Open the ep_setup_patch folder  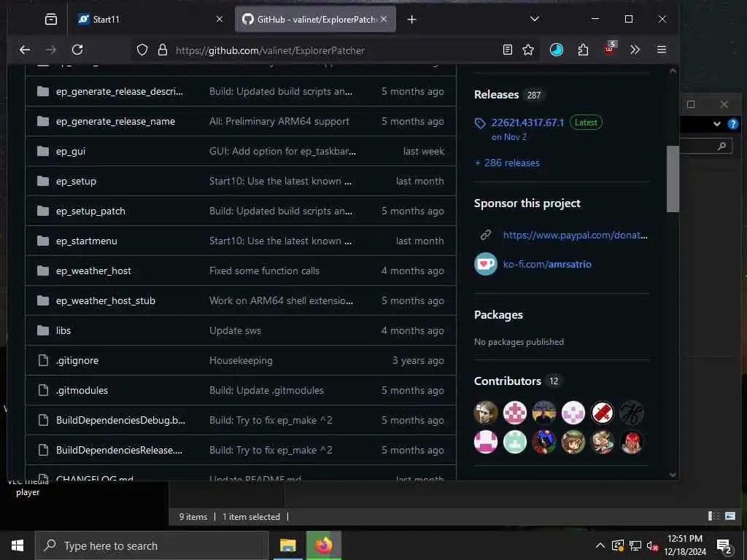point(90,211)
